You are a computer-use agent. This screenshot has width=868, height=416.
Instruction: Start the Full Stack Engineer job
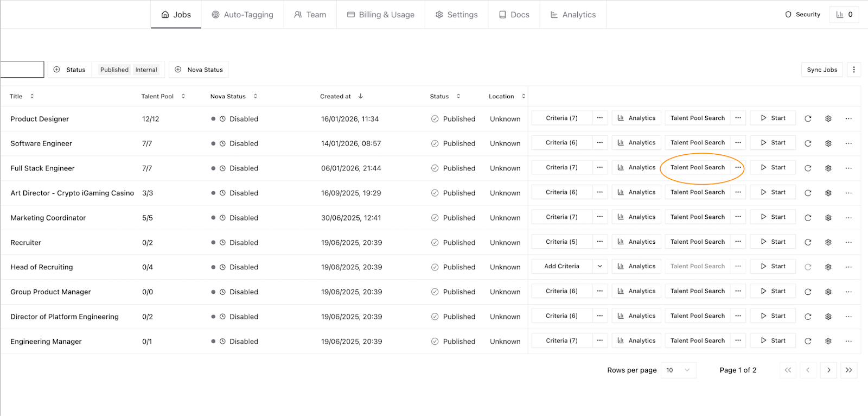point(773,167)
